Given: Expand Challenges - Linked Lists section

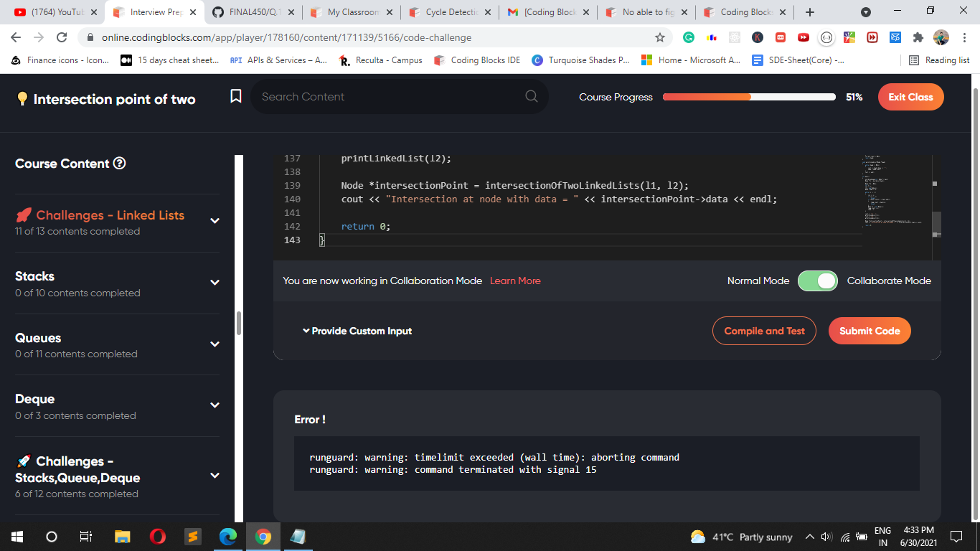Looking at the screenshot, I should click(215, 221).
